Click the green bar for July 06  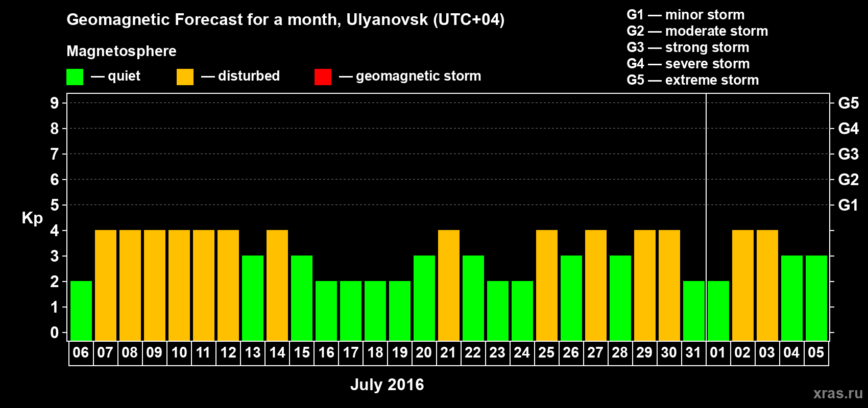(81, 311)
